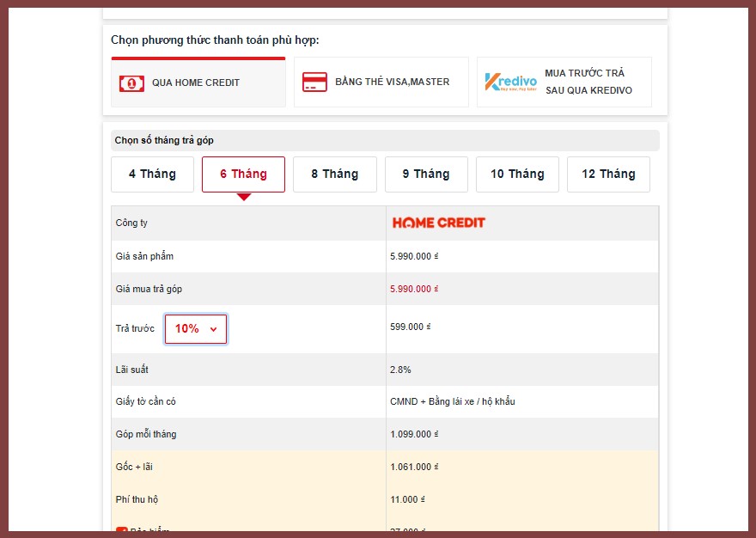Click the Home Credit company logo in table

(439, 223)
